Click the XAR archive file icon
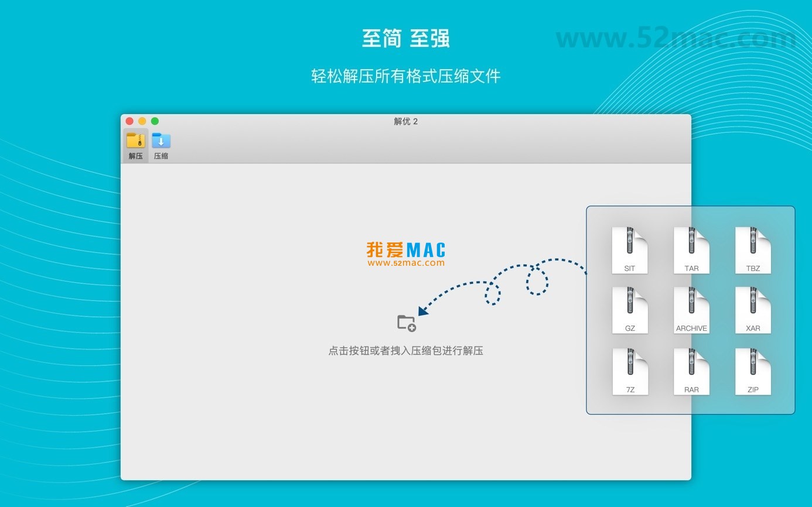This screenshot has width=812, height=507. click(x=753, y=309)
